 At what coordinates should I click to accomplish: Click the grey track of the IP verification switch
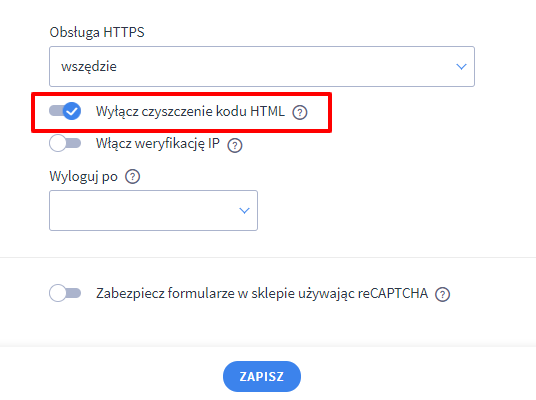(x=74, y=143)
